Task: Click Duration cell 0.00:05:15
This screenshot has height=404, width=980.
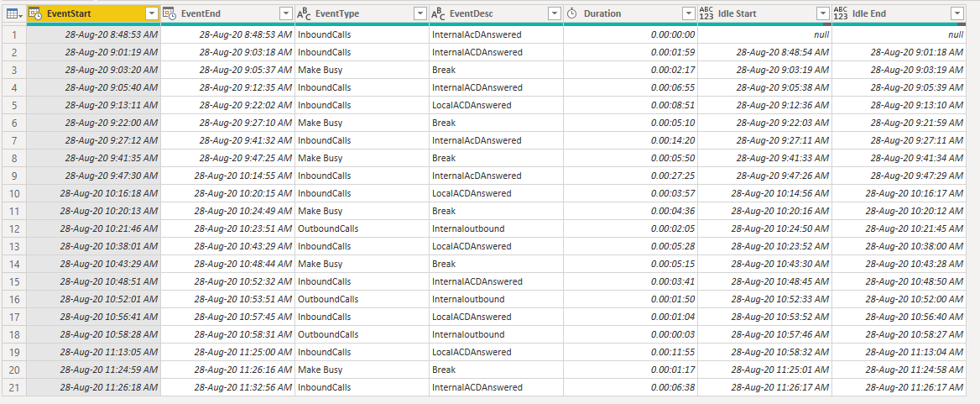Action: pyautogui.click(x=630, y=264)
